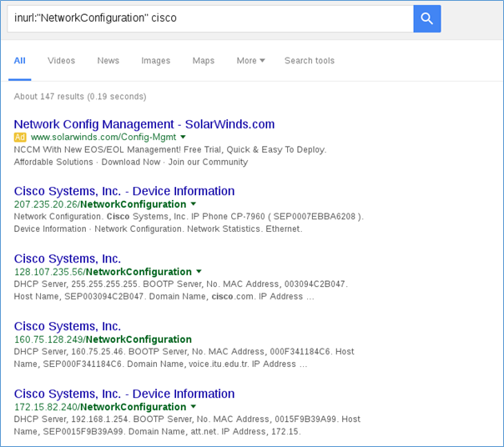This screenshot has height=447, width=504.
Task: Expand dropdown arrow beside 172.15.82.240 URL
Action: tap(194, 407)
